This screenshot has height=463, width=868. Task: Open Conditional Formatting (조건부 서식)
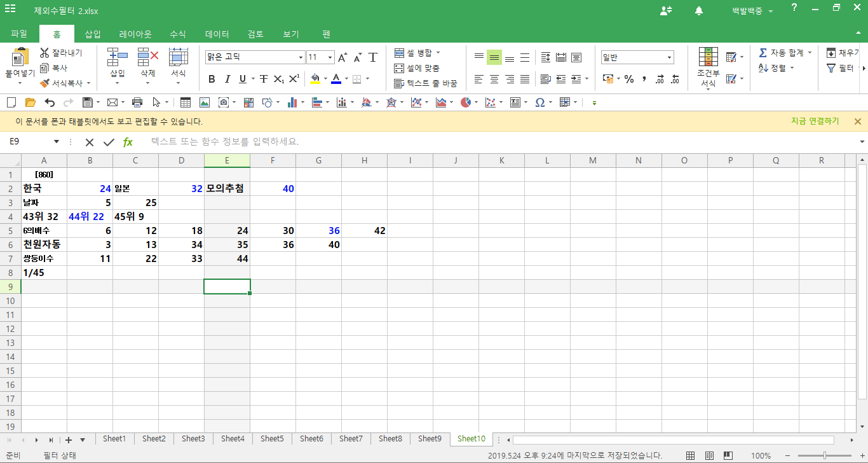[708, 68]
